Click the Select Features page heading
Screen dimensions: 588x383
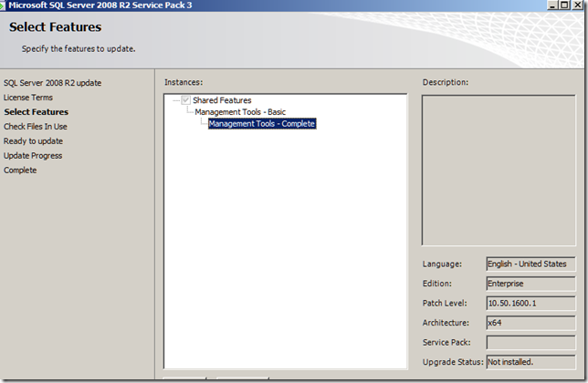(55, 27)
